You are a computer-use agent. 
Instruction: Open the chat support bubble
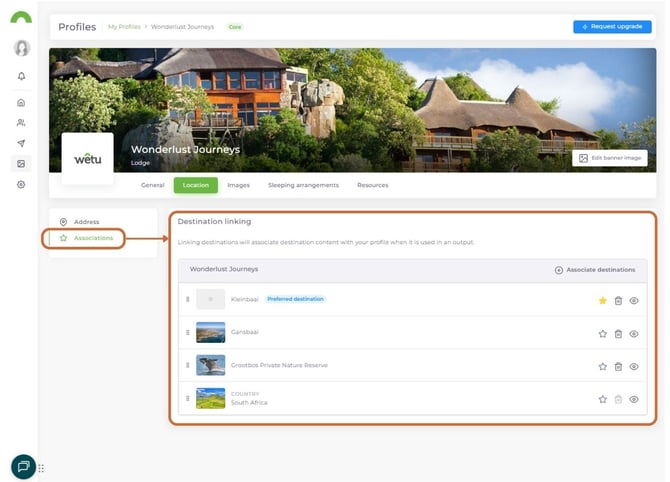pos(23,466)
